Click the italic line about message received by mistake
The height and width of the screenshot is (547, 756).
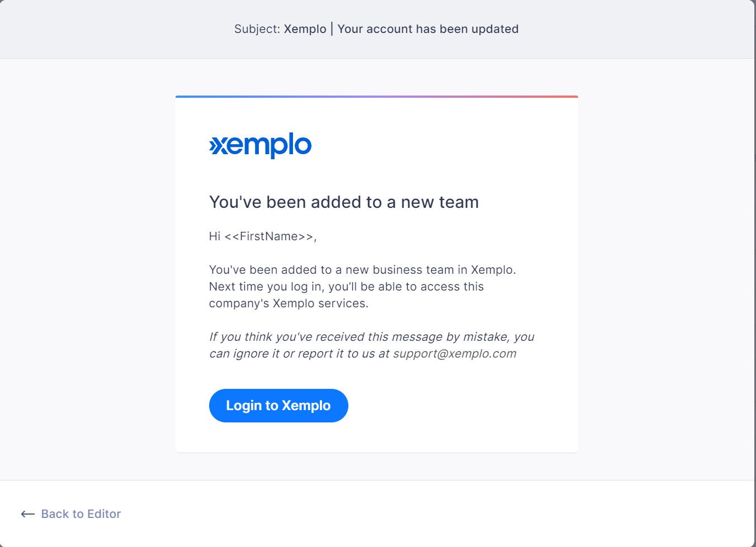[x=372, y=337]
